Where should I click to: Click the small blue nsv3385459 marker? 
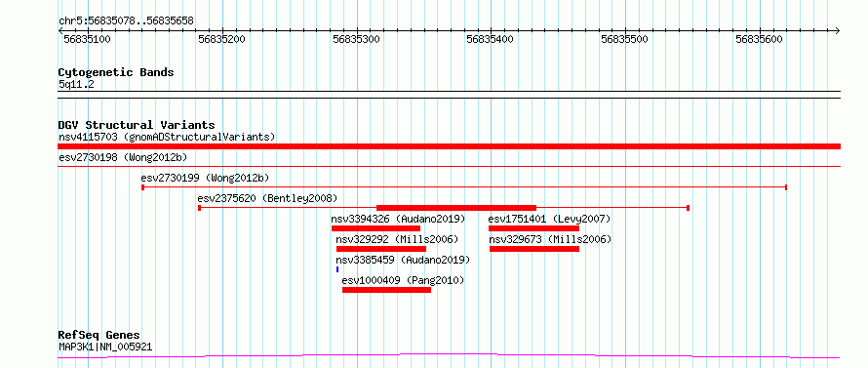[337, 269]
